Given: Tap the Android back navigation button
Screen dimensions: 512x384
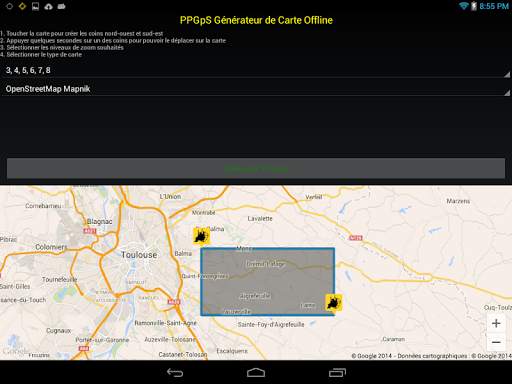Looking at the screenshot, I should pyautogui.click(x=175, y=372).
